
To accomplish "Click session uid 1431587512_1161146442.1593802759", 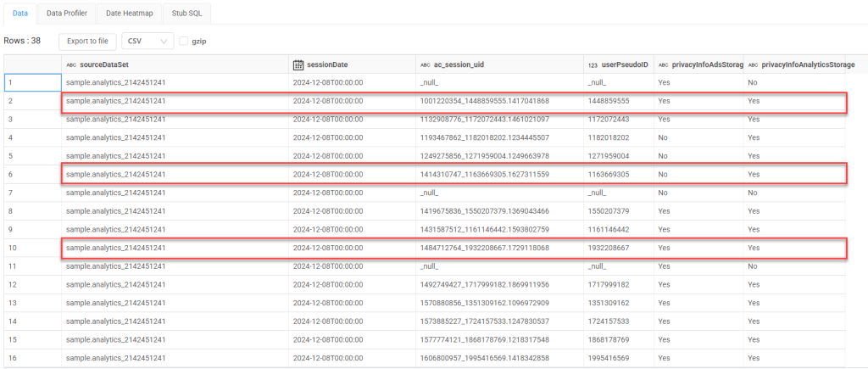I will (x=484, y=229).
